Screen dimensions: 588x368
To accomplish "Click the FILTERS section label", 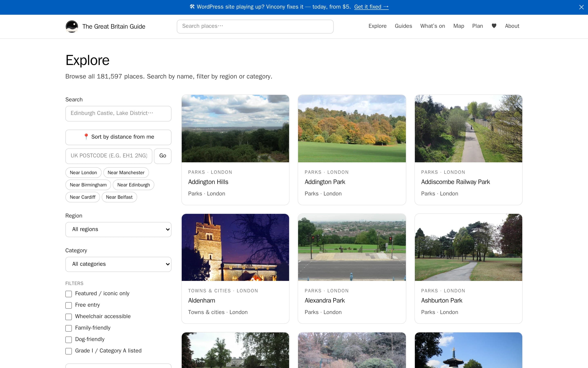I will coord(74,283).
